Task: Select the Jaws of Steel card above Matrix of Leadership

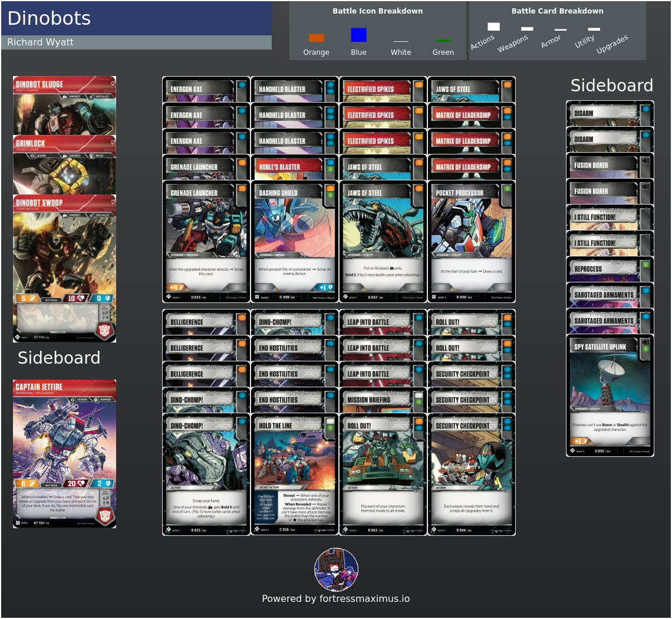Action: [472, 89]
